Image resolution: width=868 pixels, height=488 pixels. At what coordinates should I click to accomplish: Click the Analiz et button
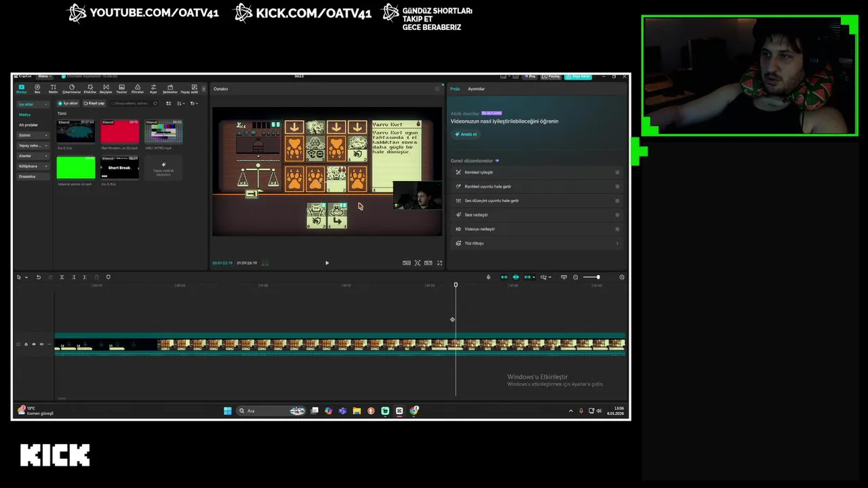(466, 134)
